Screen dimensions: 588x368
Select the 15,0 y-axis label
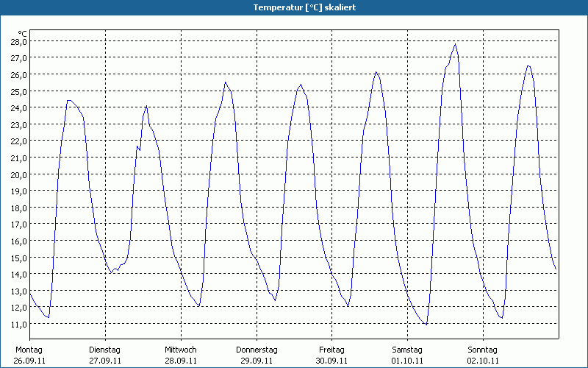coord(18,258)
